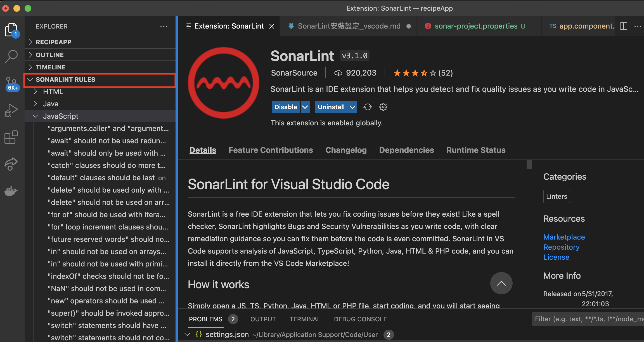The width and height of the screenshot is (644, 342).
Task: Open editor more actions ellipsis
Action: [x=638, y=26]
